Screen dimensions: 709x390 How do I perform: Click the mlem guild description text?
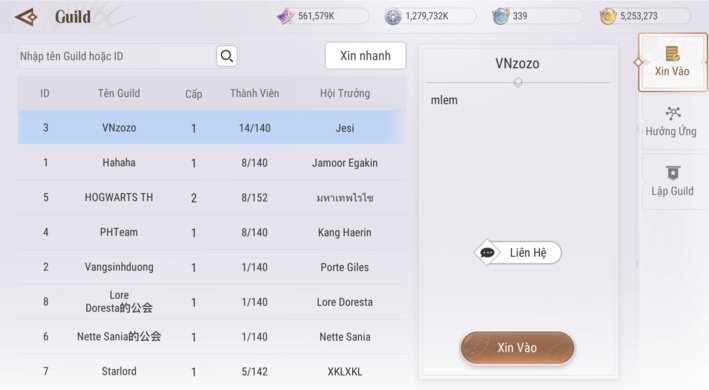444,100
